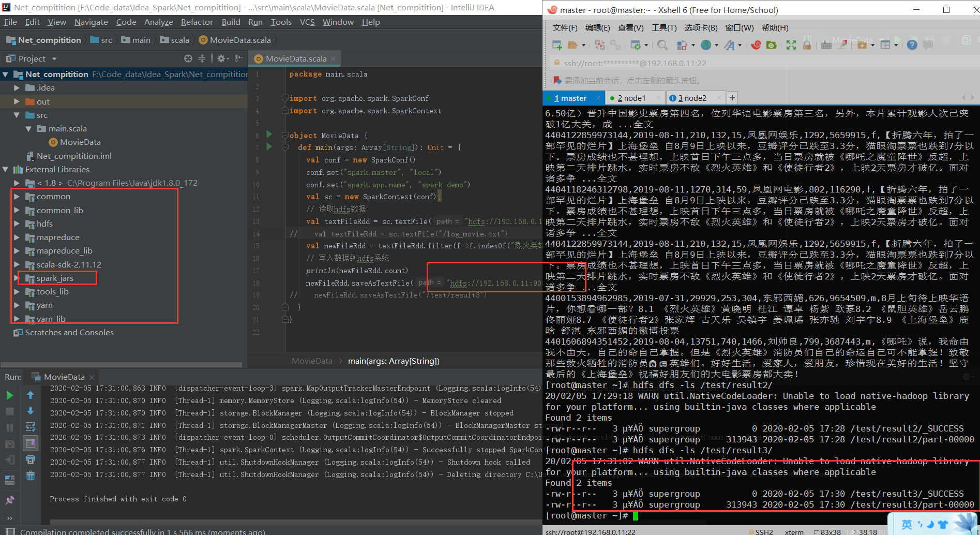
Task: Toggle screen lock in Xshell toolbar
Action: [x=808, y=46]
